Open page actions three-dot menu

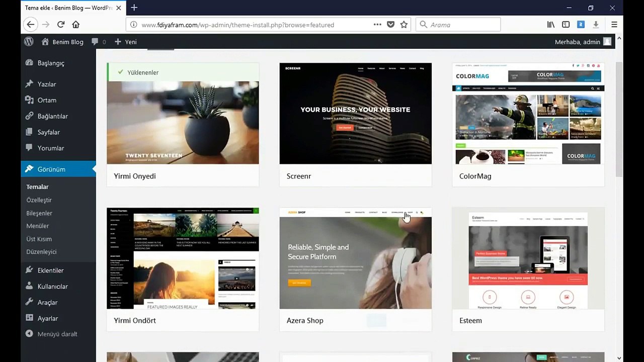click(x=377, y=25)
